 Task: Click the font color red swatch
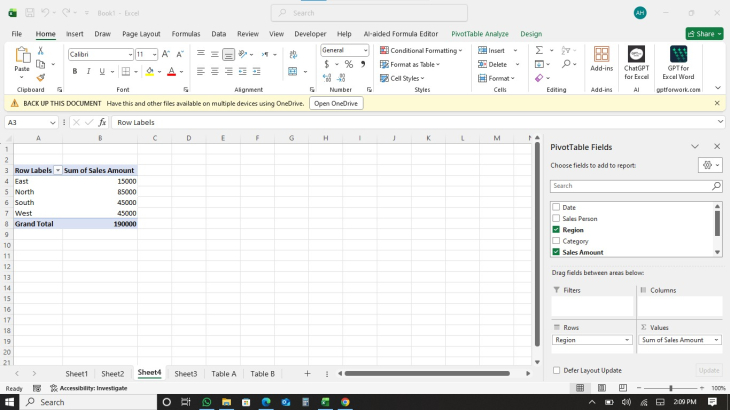[x=170, y=72]
